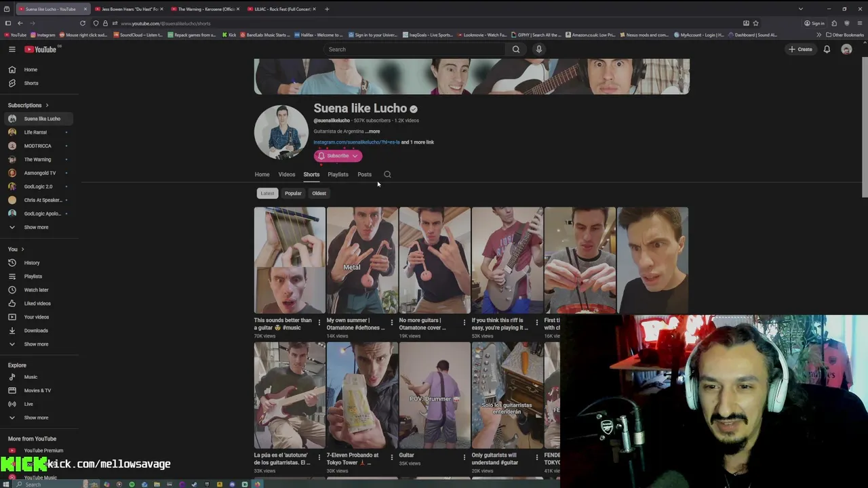Viewport: 868px width, 488px height.
Task: Click the search magnifier button
Action: point(516,49)
